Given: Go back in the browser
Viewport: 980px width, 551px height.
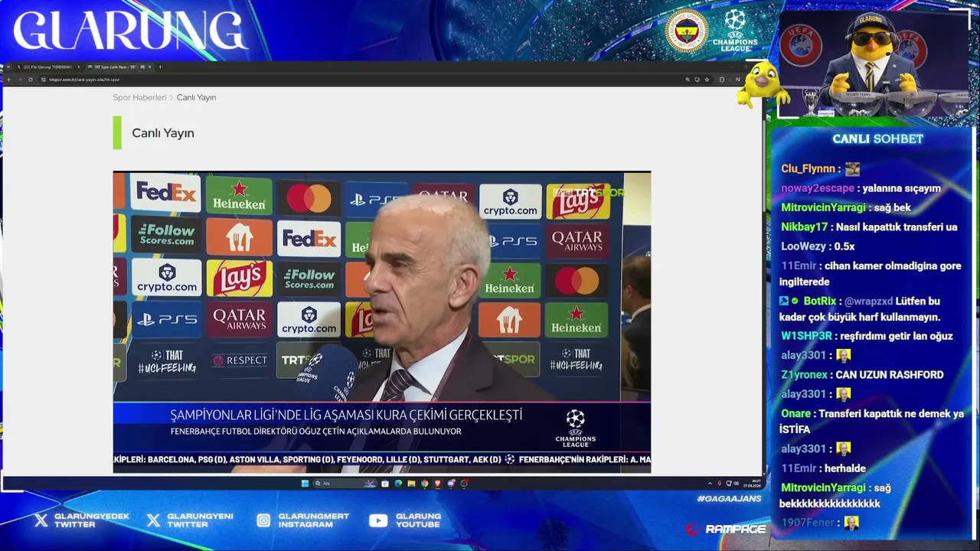Looking at the screenshot, I should (9, 79).
